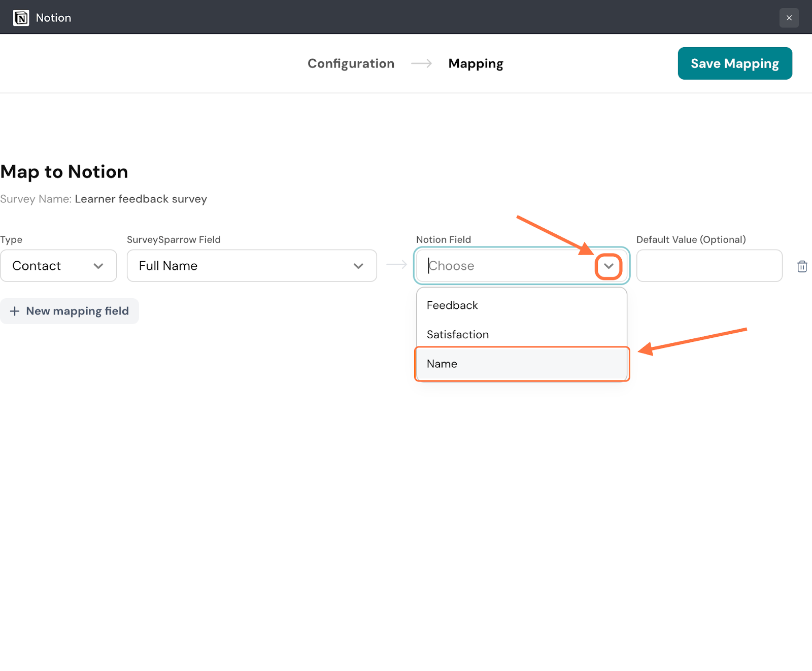Add a New mapping field

tap(70, 311)
